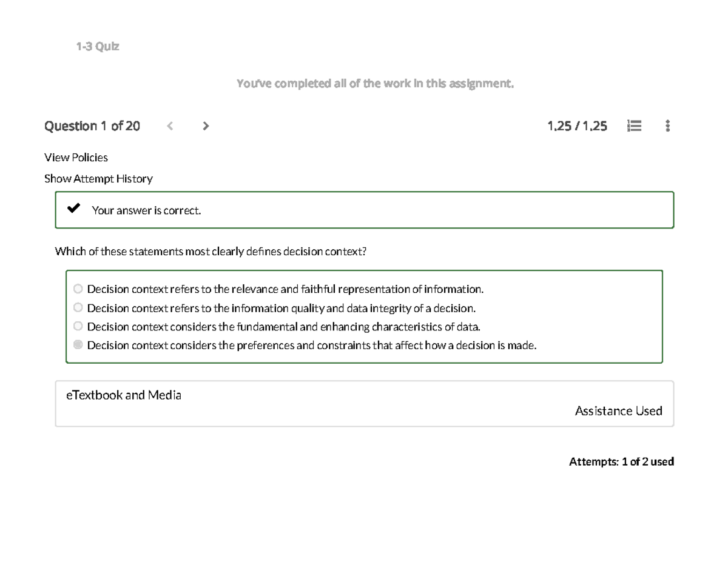
Task: Click the previous question chevron arrow
Action: (x=170, y=125)
